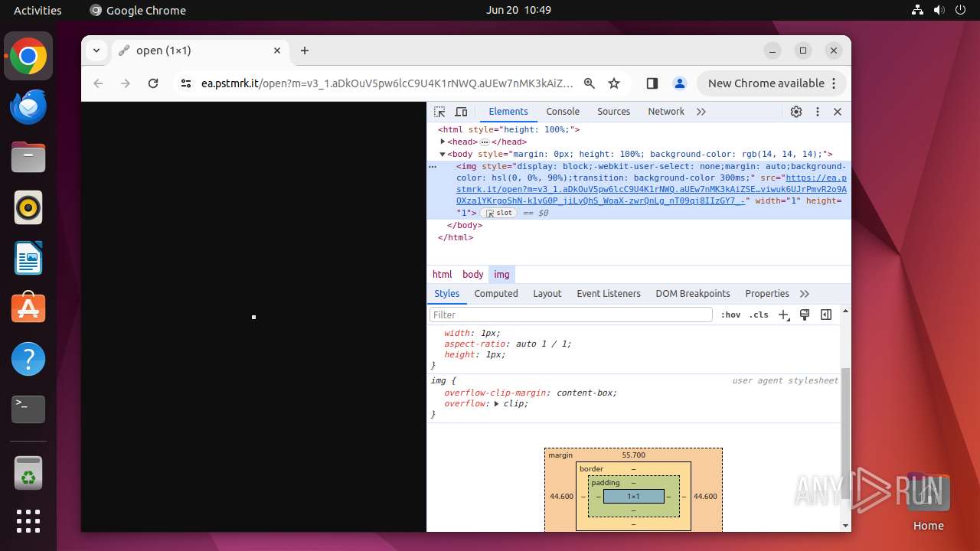This screenshot has height=551, width=980.
Task: Select body in the breadcrumb trail
Action: click(473, 274)
